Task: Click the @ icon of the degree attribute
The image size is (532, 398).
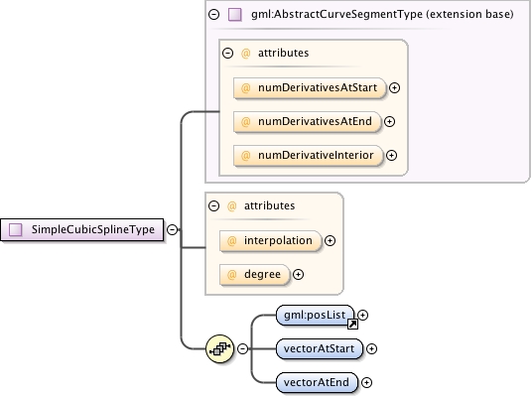Action: [x=231, y=275]
